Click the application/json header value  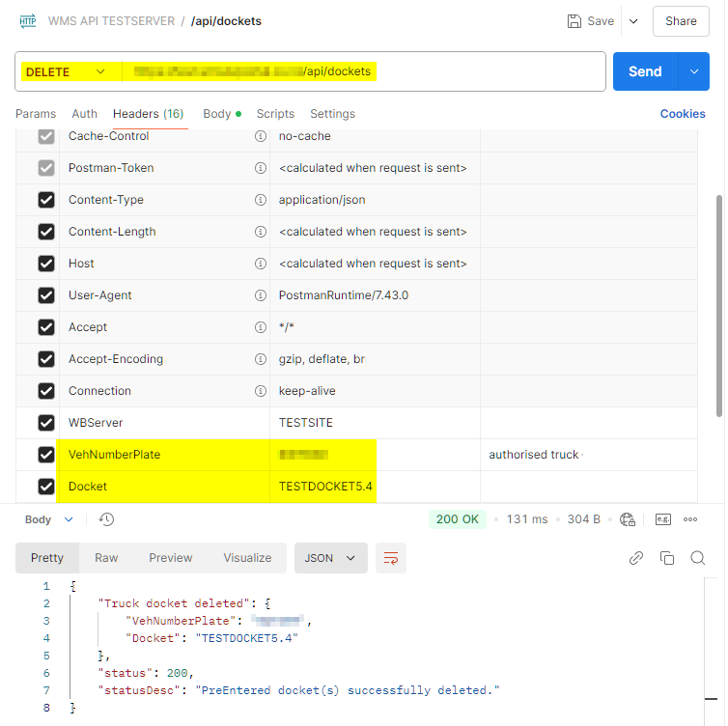(322, 200)
